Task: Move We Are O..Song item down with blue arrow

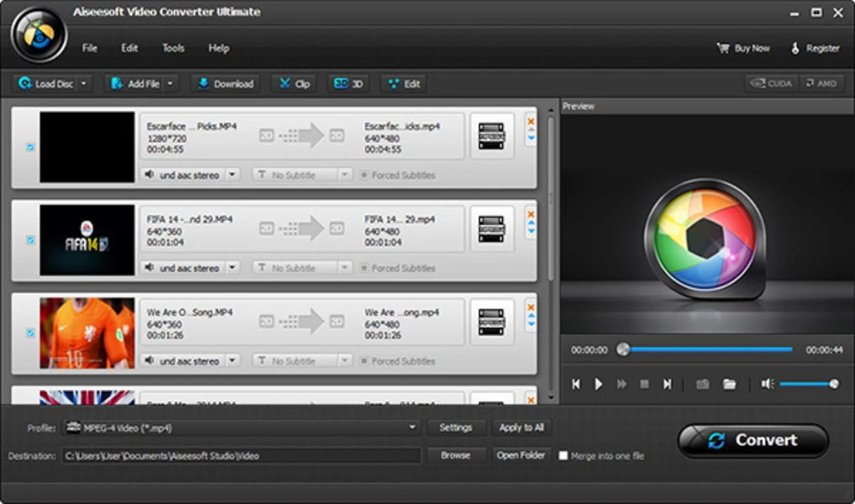Action: [x=530, y=324]
